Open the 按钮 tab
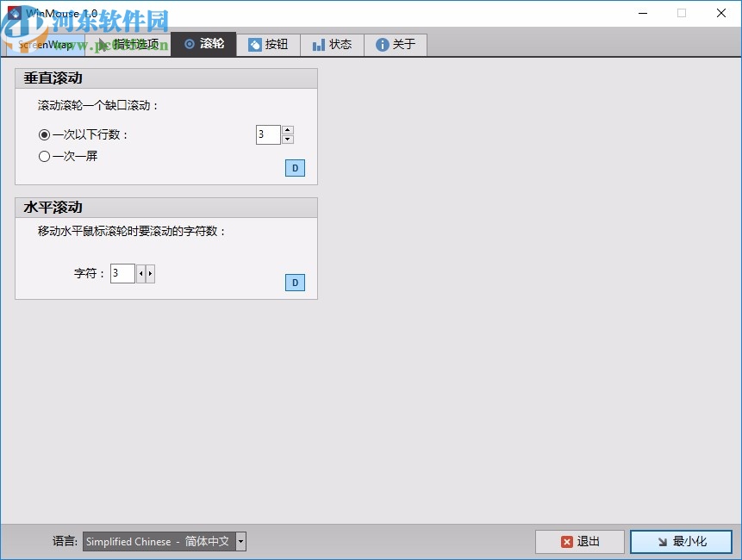 [268, 45]
